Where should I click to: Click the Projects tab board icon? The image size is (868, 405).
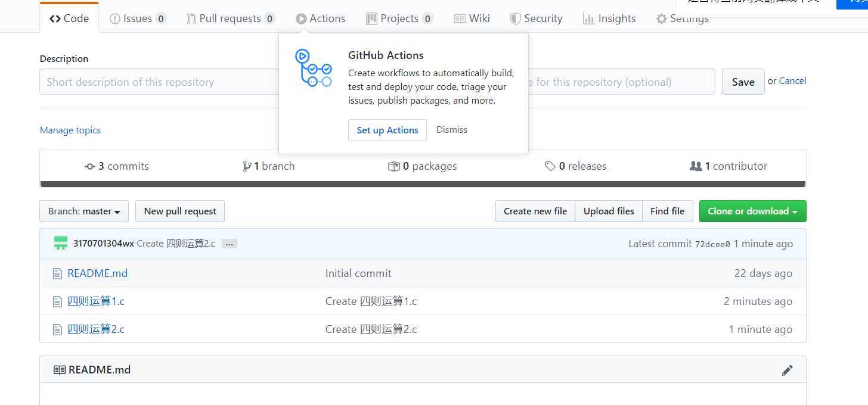pyautogui.click(x=371, y=19)
